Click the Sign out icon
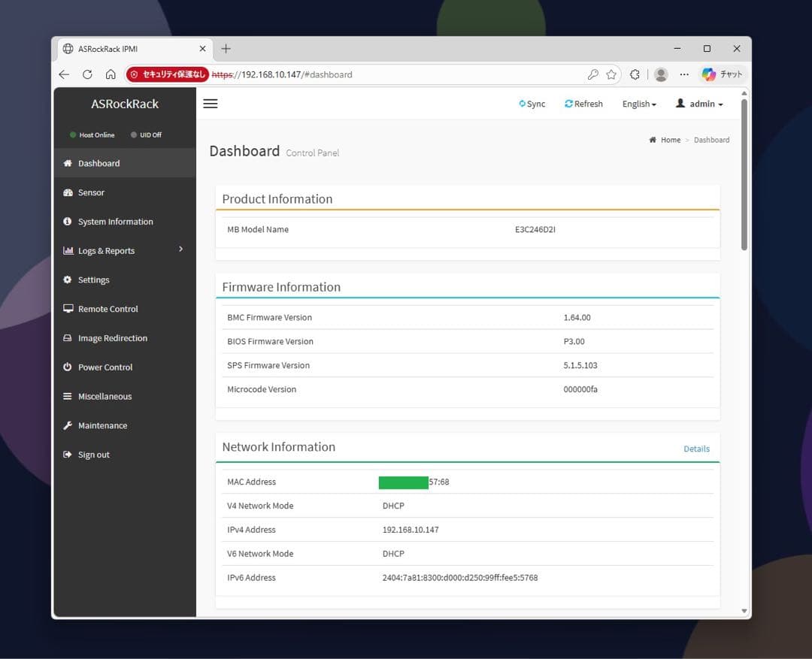 (x=68, y=455)
